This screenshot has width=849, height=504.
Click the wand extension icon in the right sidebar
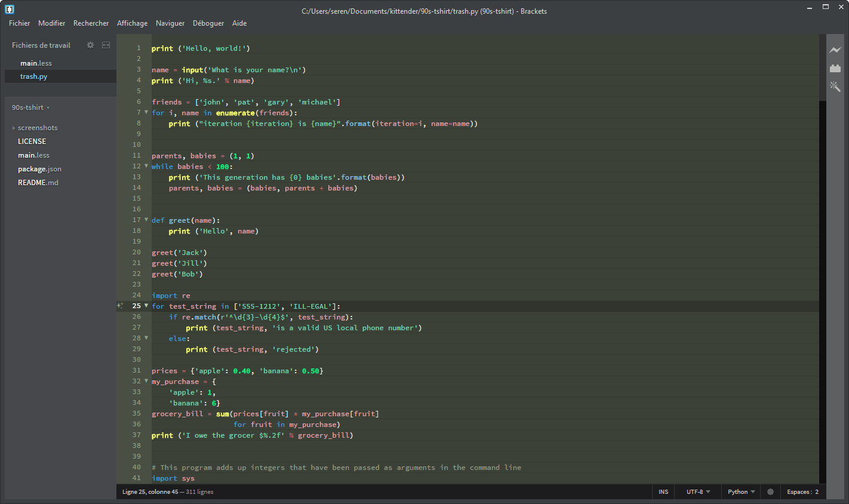(835, 86)
